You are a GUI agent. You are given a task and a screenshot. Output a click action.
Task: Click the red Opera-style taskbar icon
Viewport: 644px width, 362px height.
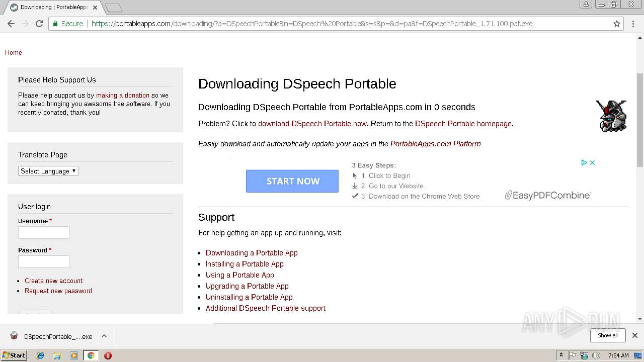[x=108, y=355]
